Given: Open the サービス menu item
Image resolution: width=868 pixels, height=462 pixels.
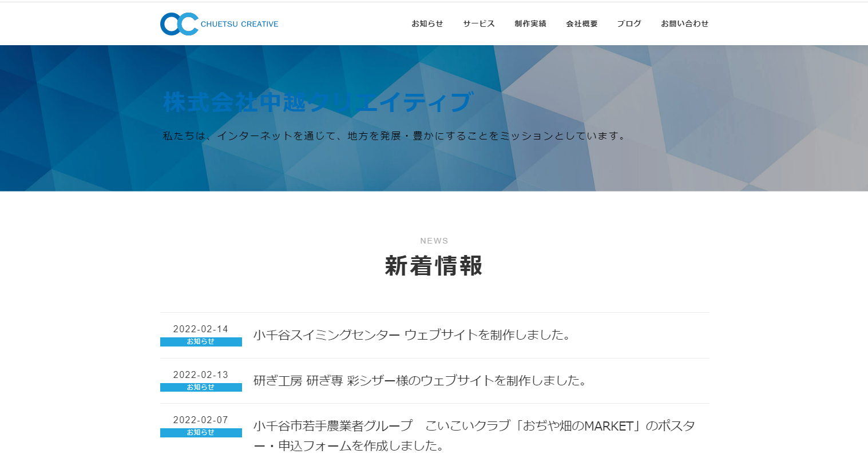Looking at the screenshot, I should [x=479, y=23].
